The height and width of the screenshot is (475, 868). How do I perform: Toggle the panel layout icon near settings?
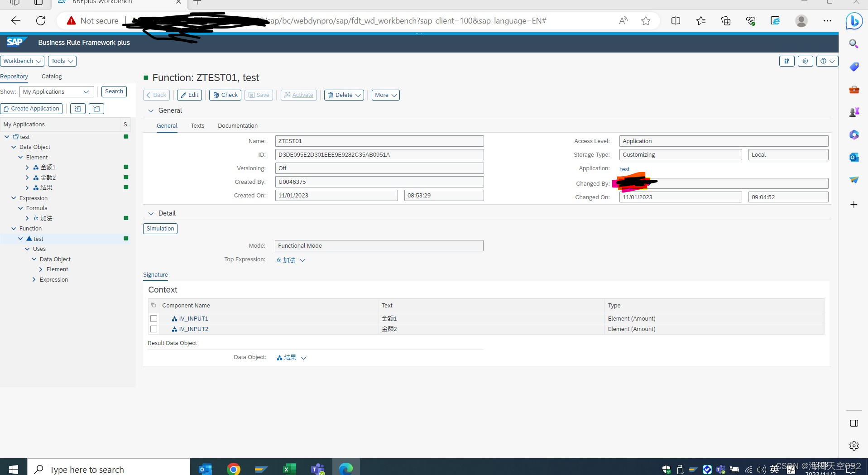(786, 61)
